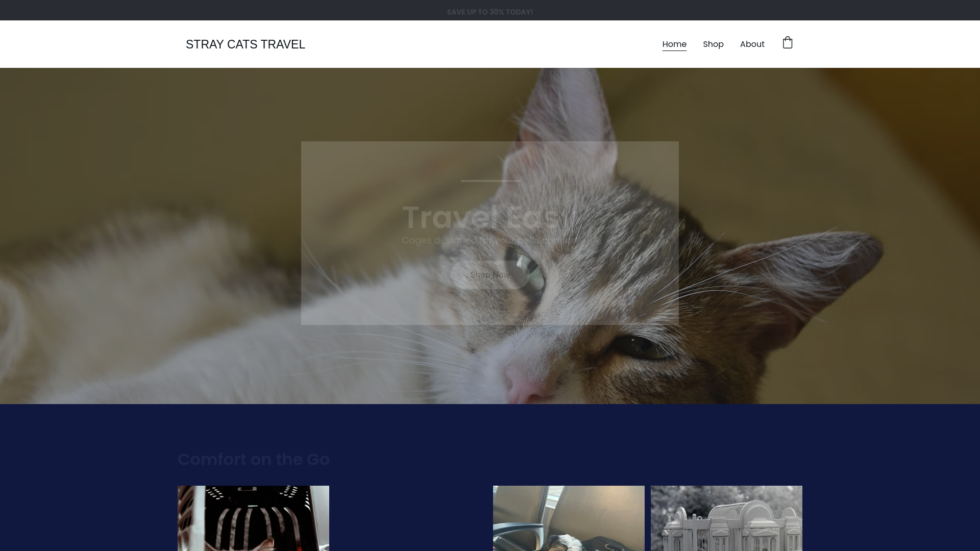
Task: Open the ornate gray cage product thumbnail
Action: pyautogui.click(x=726, y=518)
